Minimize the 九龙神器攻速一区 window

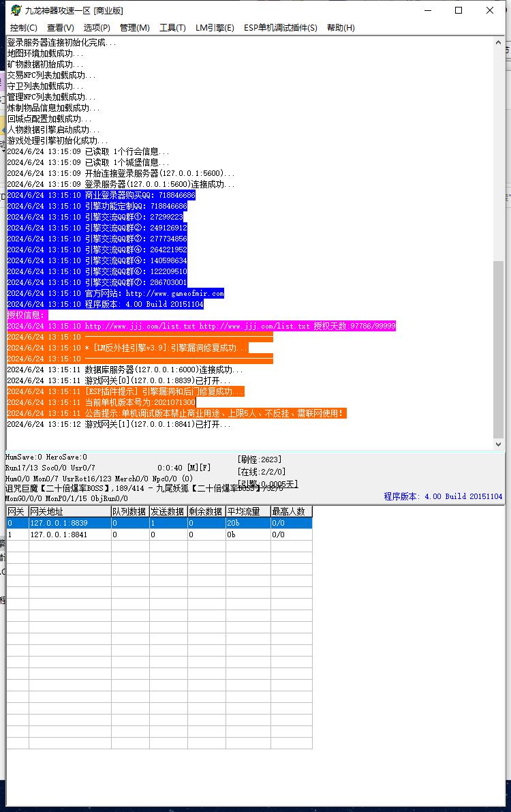point(428,10)
